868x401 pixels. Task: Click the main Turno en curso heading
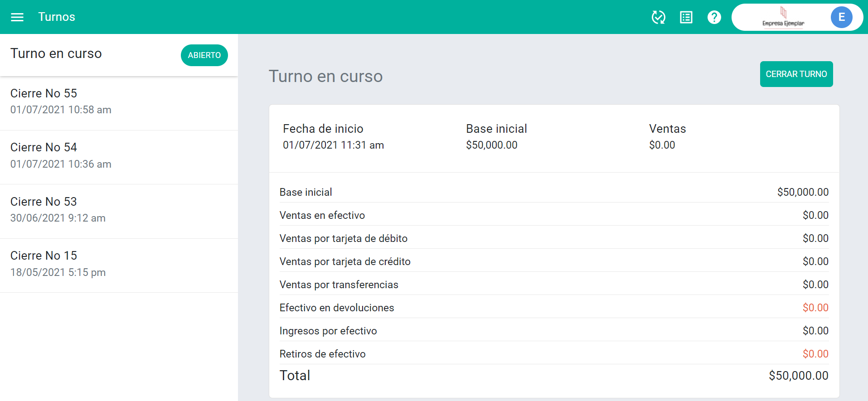(x=325, y=76)
